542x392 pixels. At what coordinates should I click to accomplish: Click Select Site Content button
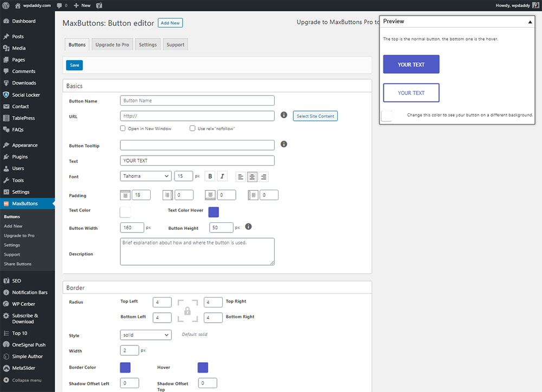[315, 116]
